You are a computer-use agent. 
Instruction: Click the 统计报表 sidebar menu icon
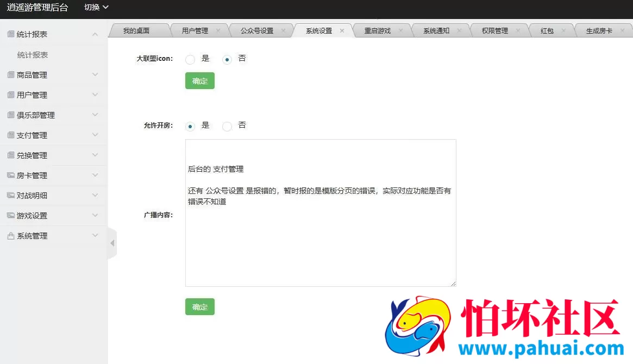[11, 34]
